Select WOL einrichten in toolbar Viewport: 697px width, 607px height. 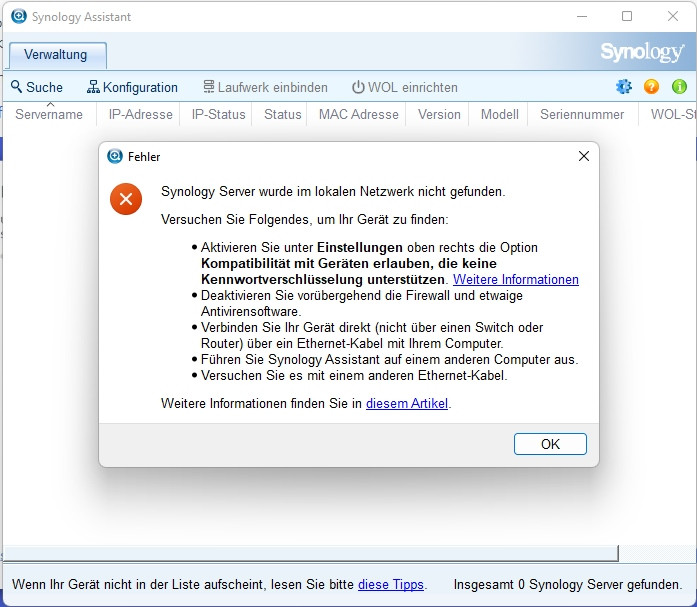tap(404, 87)
